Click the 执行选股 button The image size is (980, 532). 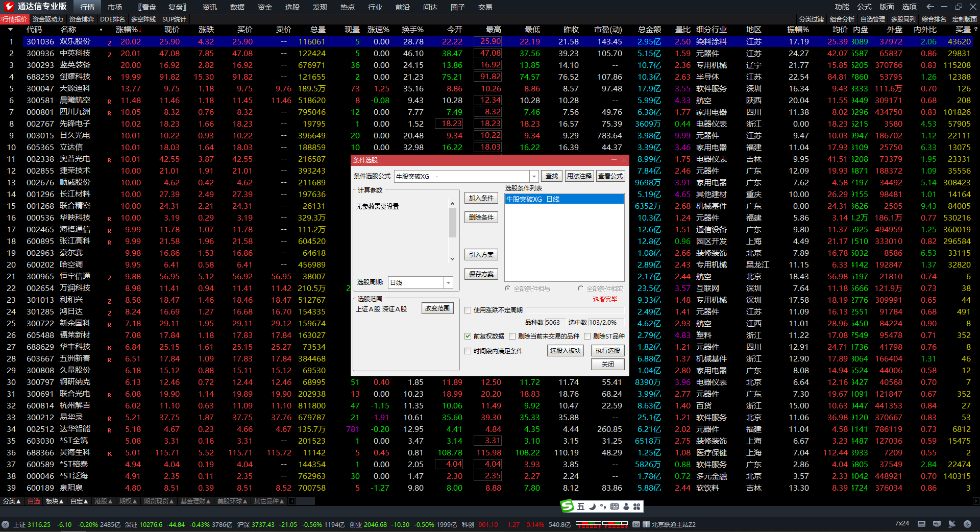coord(608,351)
